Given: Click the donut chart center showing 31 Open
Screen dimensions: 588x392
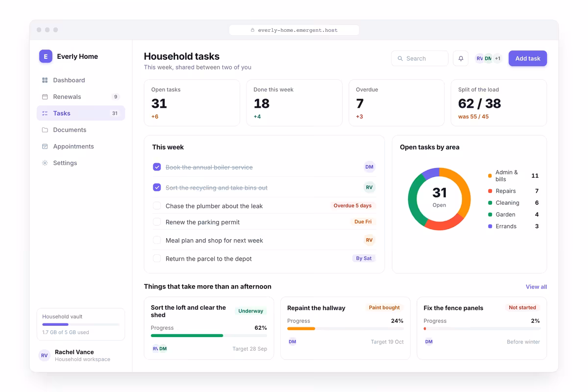Looking at the screenshot, I should pyautogui.click(x=440, y=198).
